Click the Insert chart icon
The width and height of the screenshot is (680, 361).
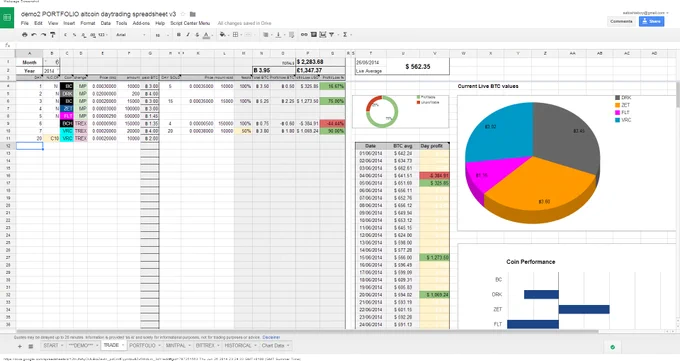pyautogui.click(x=323, y=35)
